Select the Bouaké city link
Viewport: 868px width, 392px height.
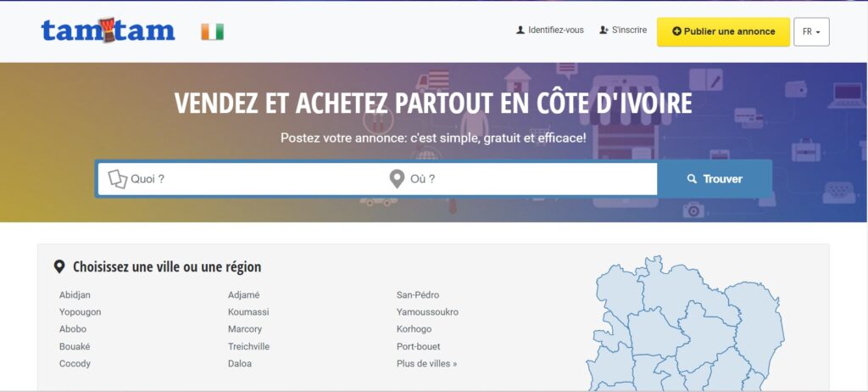click(x=75, y=346)
